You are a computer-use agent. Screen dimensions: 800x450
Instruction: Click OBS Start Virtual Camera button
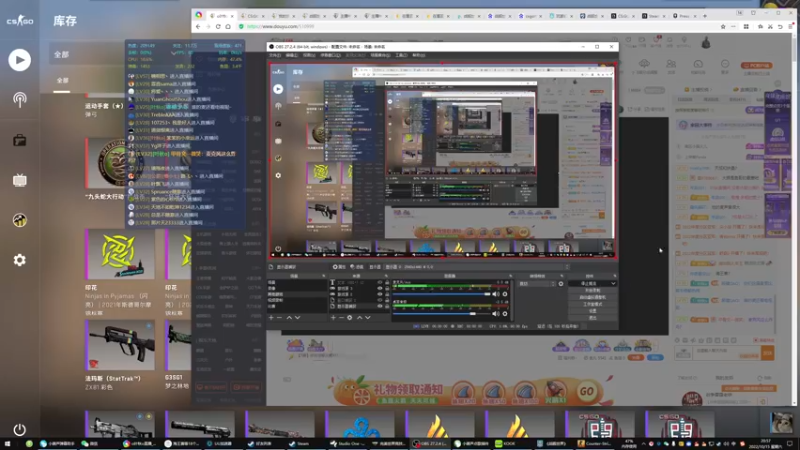[x=592, y=297]
